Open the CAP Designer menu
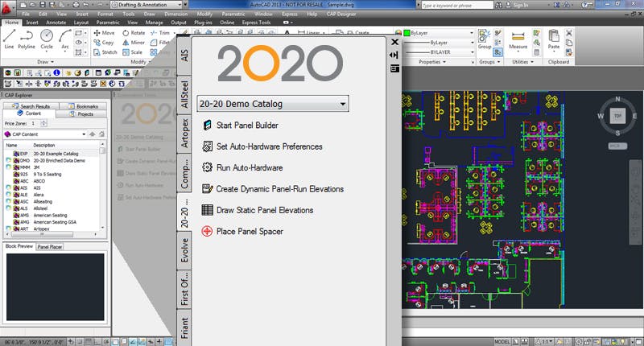This screenshot has width=644, height=346. (x=341, y=14)
